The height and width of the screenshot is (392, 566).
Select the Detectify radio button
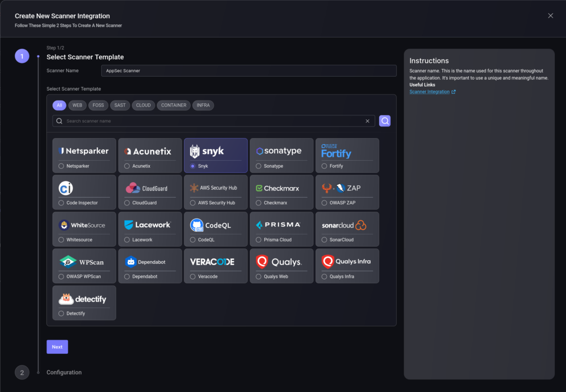click(61, 314)
